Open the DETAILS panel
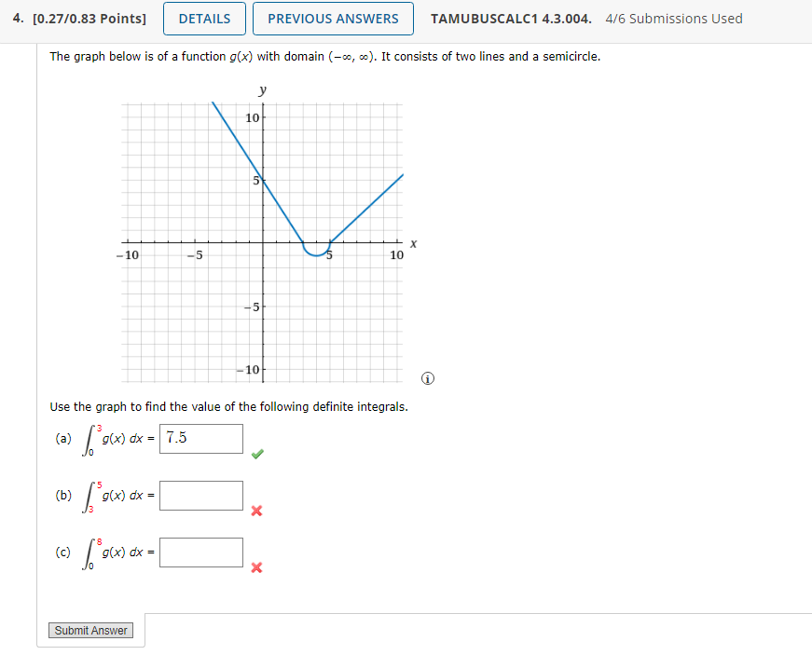This screenshot has height=655, width=812. point(204,18)
